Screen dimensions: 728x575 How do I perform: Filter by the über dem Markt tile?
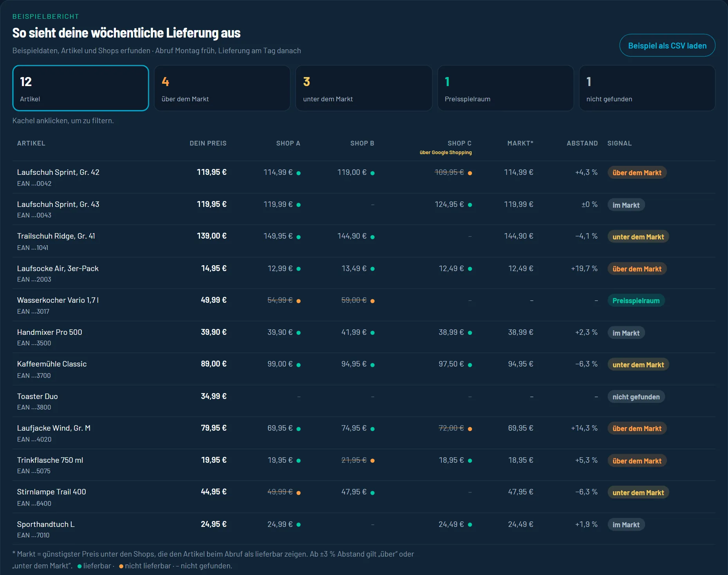(x=222, y=88)
